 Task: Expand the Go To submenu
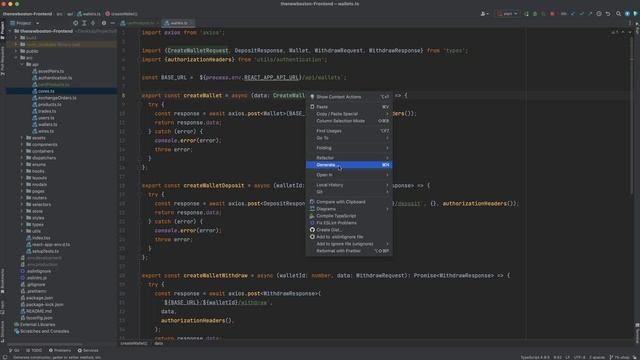click(349, 138)
